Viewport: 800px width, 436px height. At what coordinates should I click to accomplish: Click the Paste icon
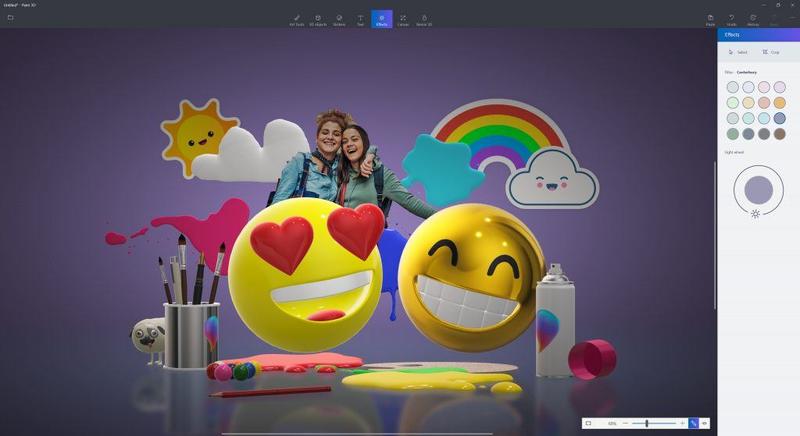(710, 19)
